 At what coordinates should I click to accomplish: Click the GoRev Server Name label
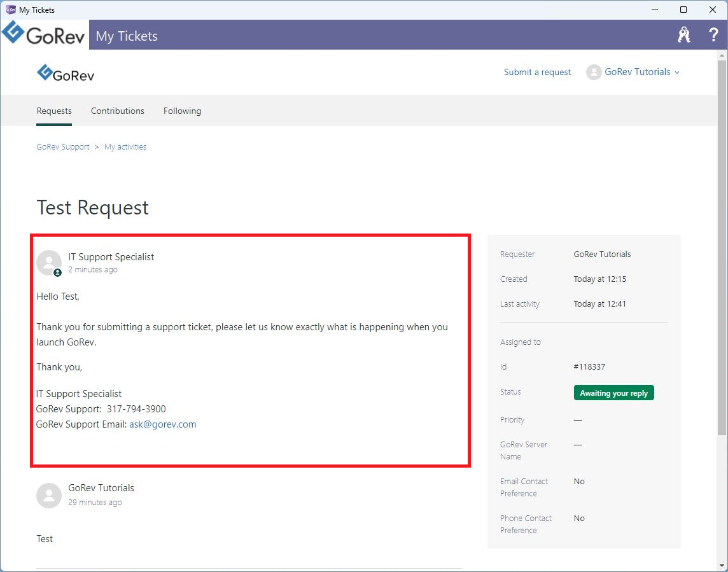(524, 450)
